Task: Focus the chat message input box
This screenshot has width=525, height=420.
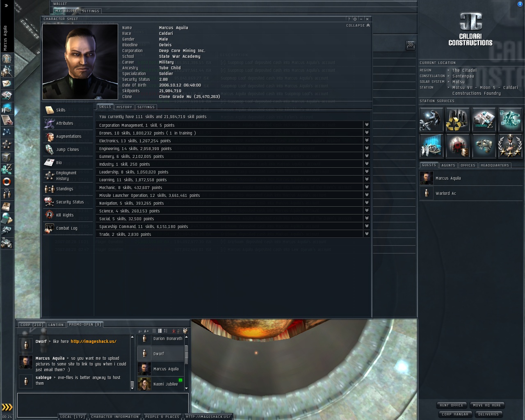Action: 103,405
